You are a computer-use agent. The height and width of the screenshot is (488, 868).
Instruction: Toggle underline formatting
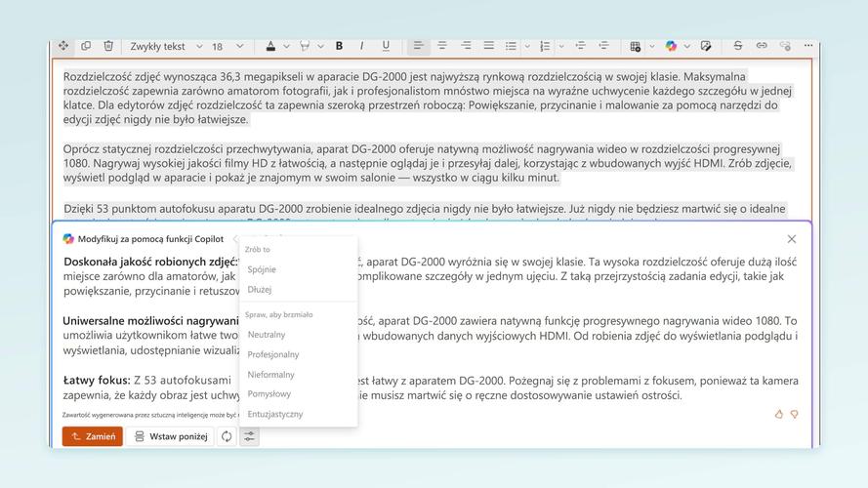pyautogui.click(x=386, y=46)
